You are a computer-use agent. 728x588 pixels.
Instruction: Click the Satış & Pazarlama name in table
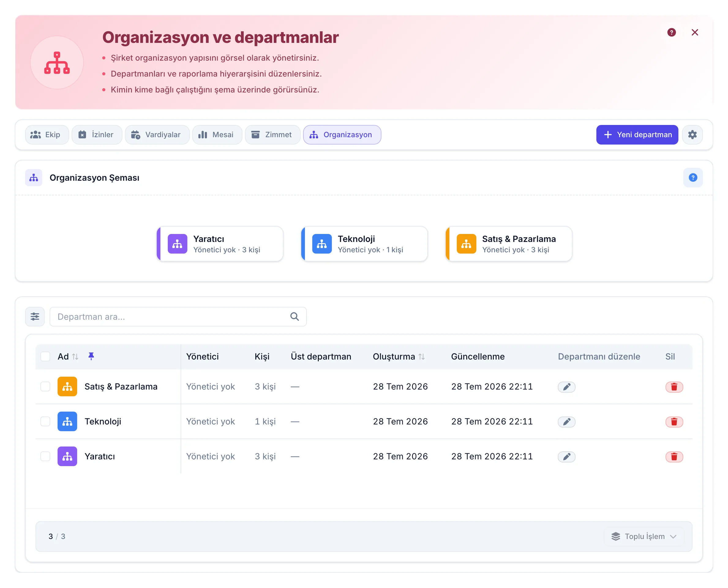(121, 386)
